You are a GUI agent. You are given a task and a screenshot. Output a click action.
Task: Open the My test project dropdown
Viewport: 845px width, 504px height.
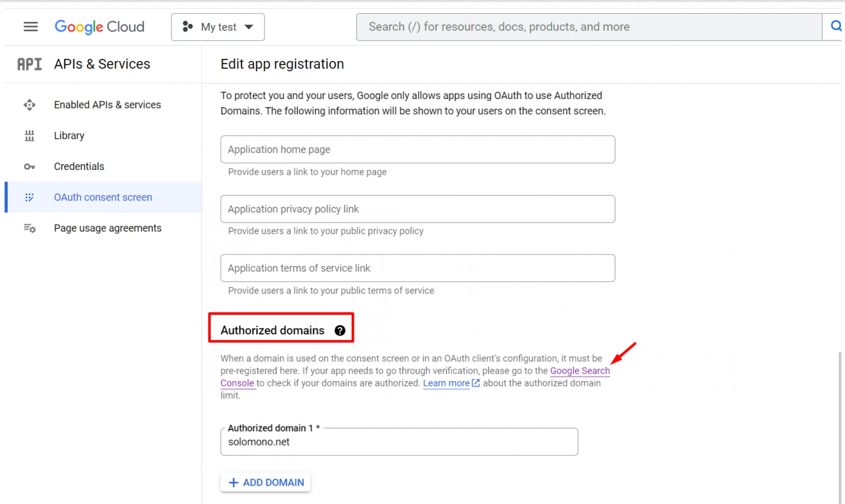(218, 27)
